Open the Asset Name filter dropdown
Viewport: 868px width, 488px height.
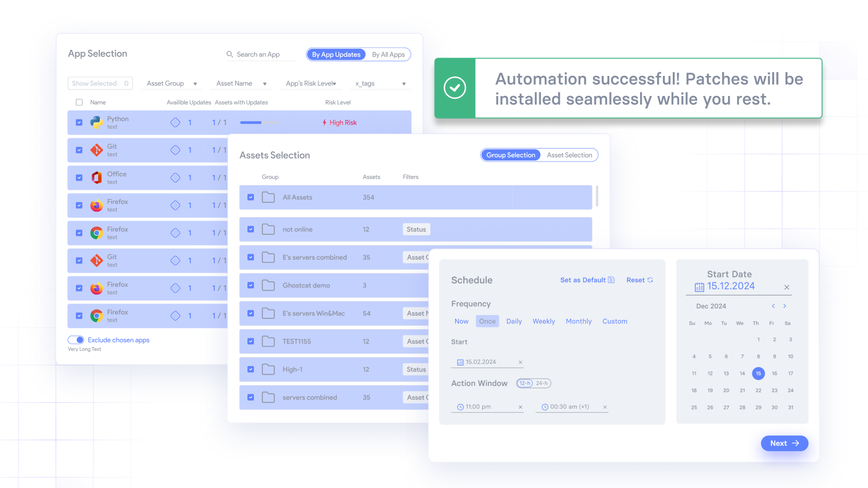[x=241, y=84]
